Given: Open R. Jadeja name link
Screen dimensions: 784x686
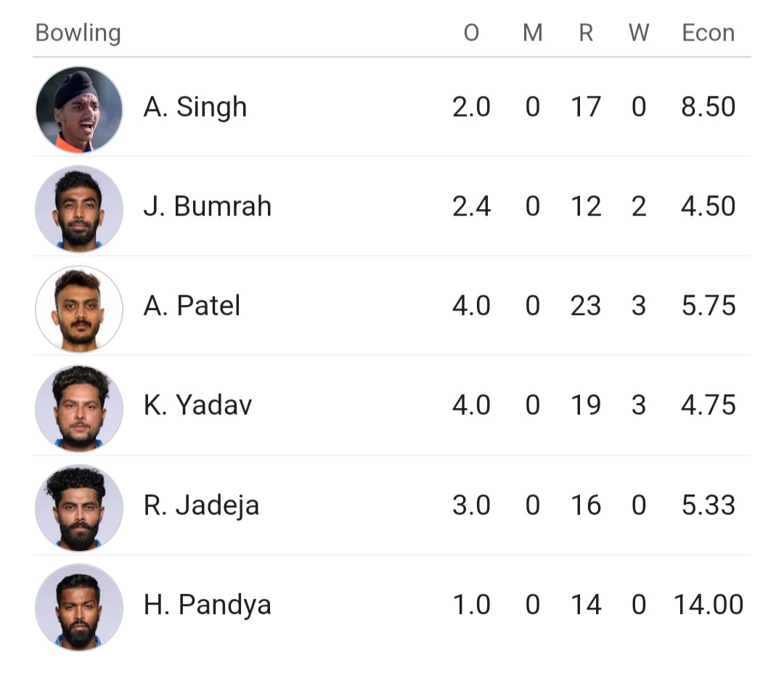Looking at the screenshot, I should tap(201, 505).
